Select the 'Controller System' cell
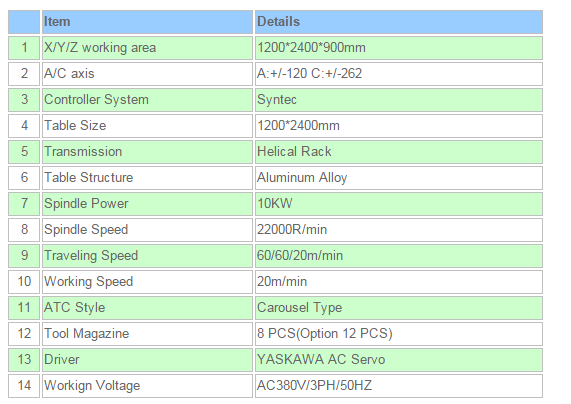Screen dimensions: 571x404 coord(147,100)
